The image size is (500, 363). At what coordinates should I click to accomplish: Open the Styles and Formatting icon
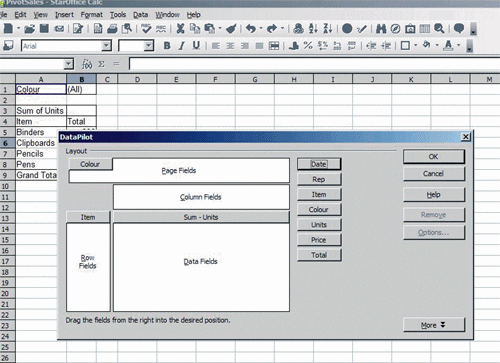(8, 46)
